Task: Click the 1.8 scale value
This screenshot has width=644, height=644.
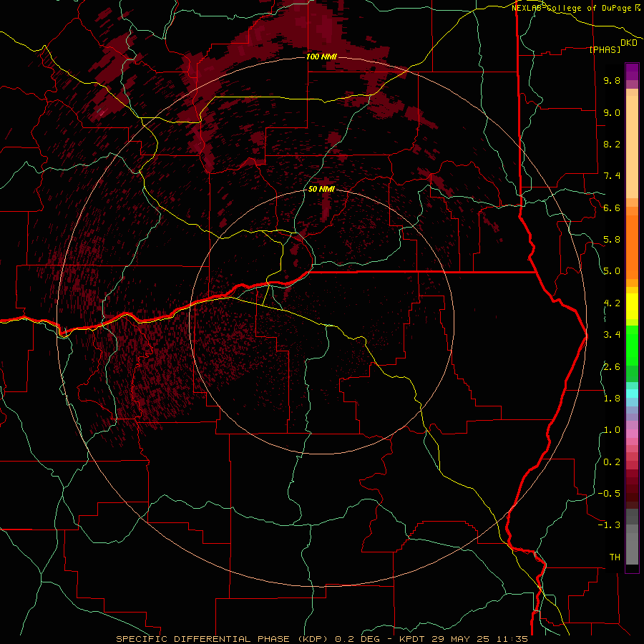Action: 612,399
